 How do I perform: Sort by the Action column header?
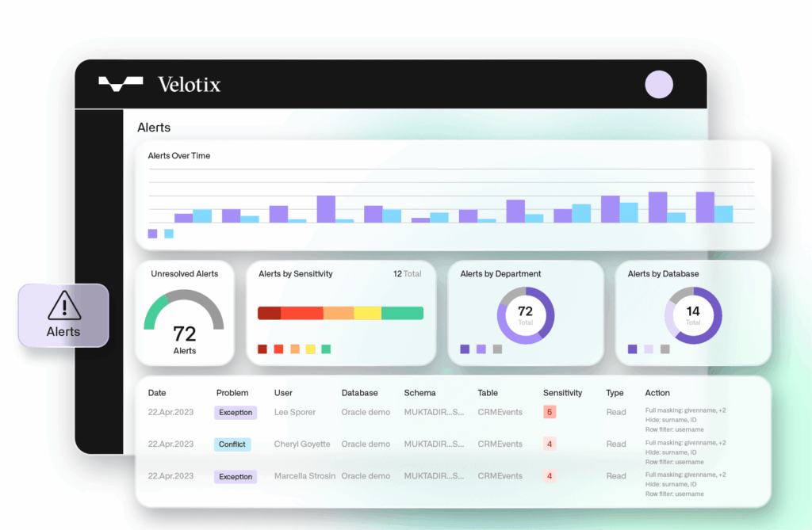657,393
